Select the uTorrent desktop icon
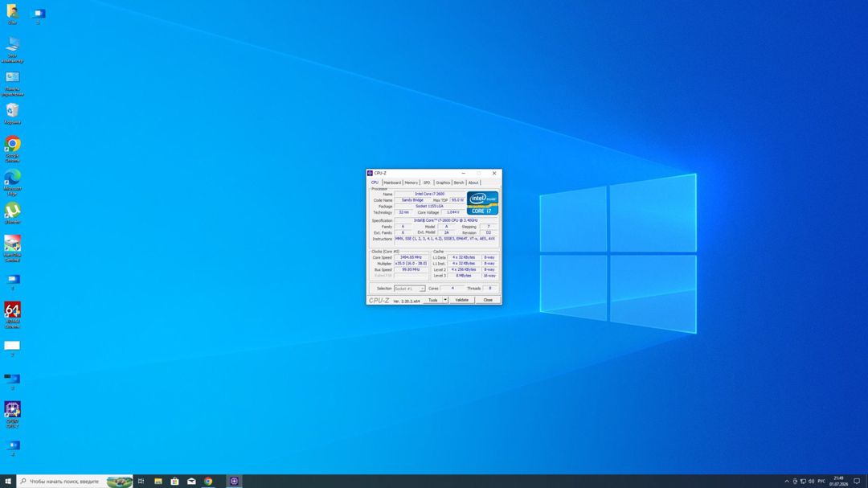The image size is (868, 488). (x=12, y=211)
